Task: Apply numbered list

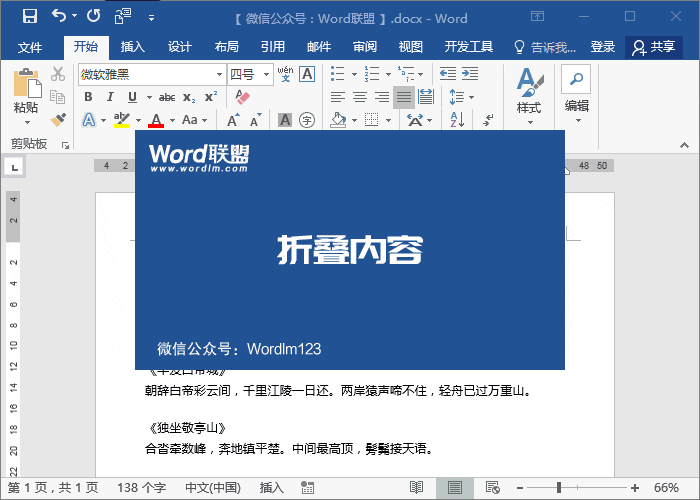Action: pos(372,74)
